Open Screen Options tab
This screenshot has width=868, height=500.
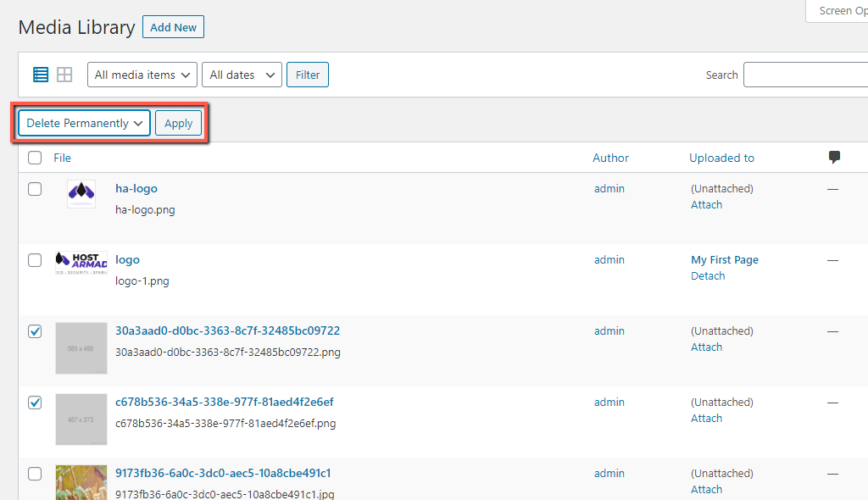click(838, 11)
